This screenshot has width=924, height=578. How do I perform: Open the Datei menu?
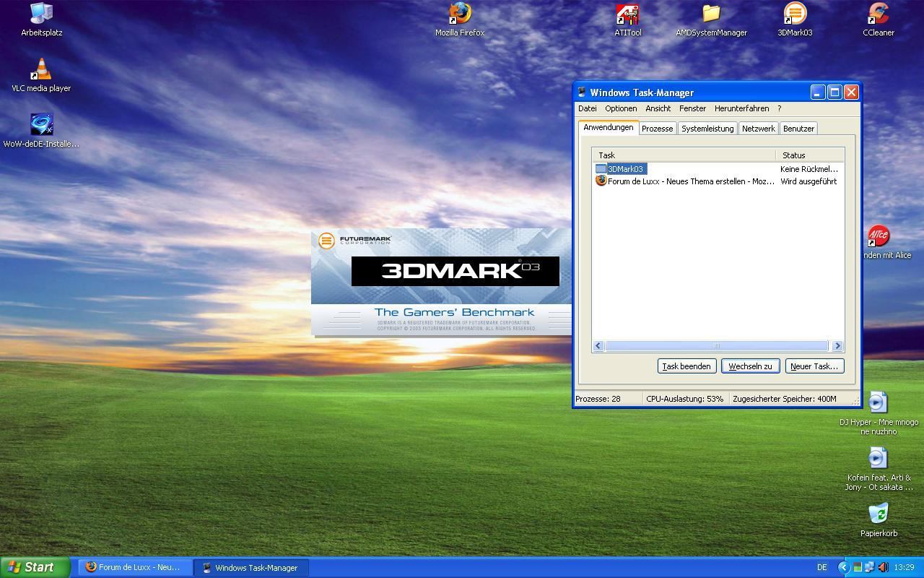pyautogui.click(x=587, y=108)
